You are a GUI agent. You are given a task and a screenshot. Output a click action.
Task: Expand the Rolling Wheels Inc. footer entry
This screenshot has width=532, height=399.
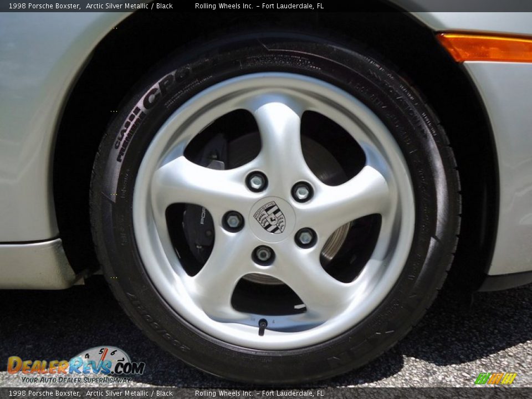tap(224, 392)
